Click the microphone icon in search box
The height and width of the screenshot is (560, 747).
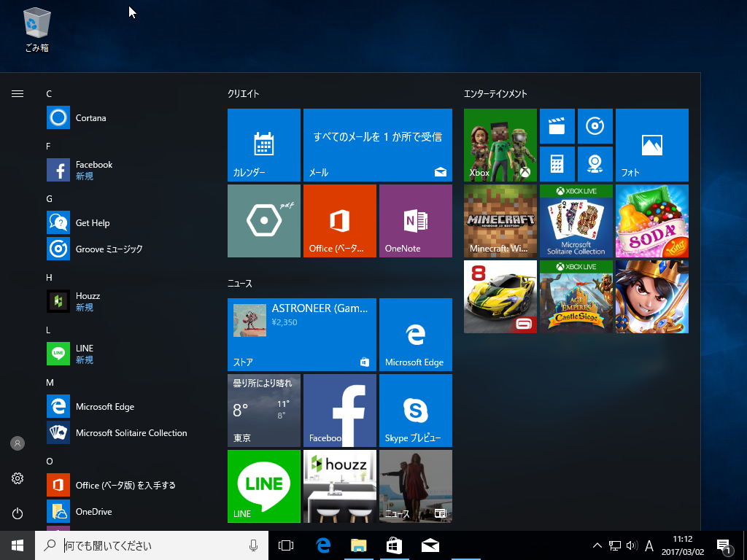pyautogui.click(x=253, y=545)
